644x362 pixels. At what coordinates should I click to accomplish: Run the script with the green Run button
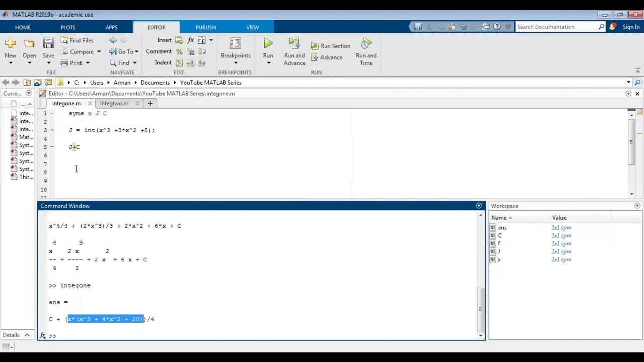point(268,44)
